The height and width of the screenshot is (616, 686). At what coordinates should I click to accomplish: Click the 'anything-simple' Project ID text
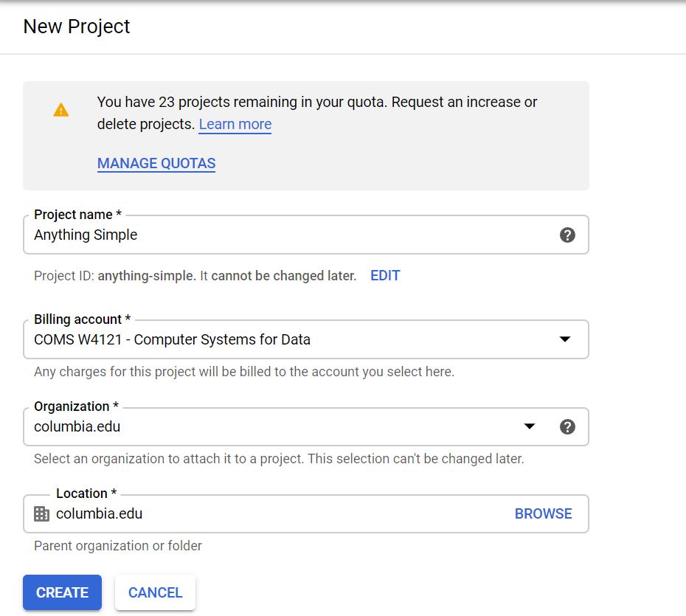click(x=146, y=276)
